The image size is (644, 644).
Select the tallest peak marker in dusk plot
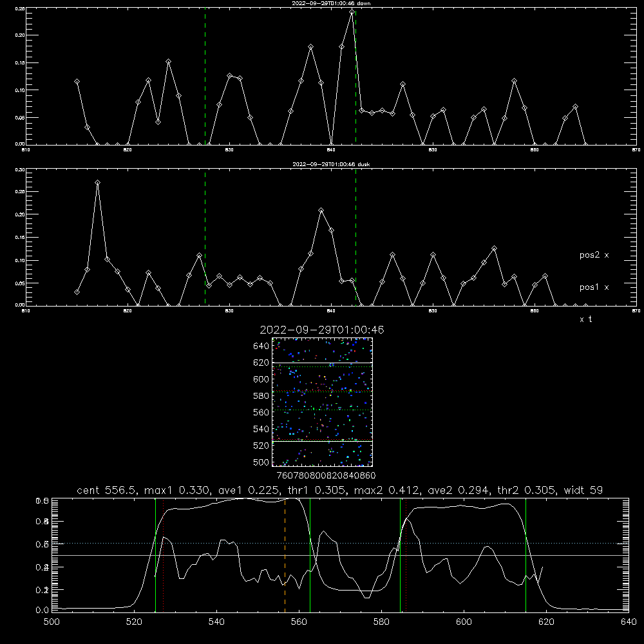pyautogui.click(x=97, y=182)
